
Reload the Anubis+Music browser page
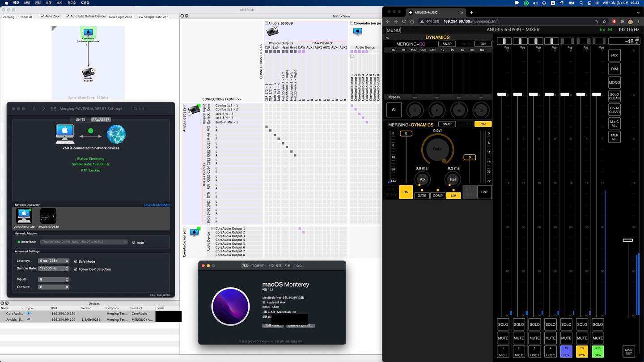click(x=404, y=21)
